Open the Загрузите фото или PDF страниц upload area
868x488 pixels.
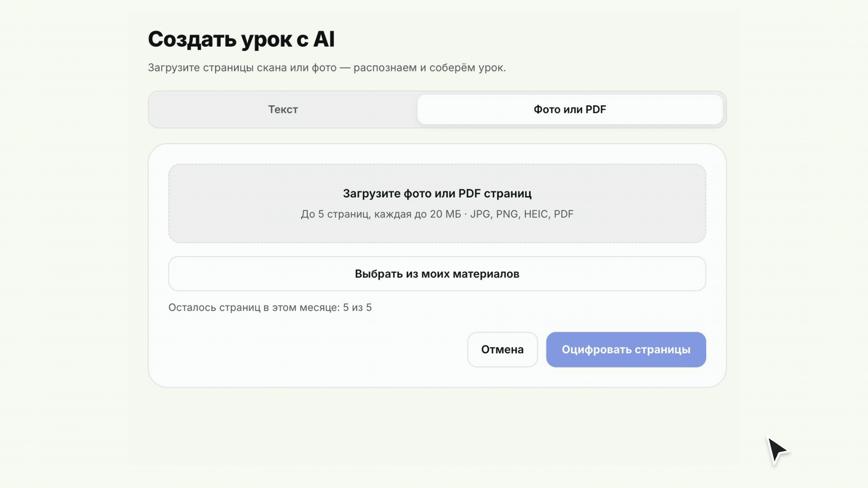tap(437, 203)
